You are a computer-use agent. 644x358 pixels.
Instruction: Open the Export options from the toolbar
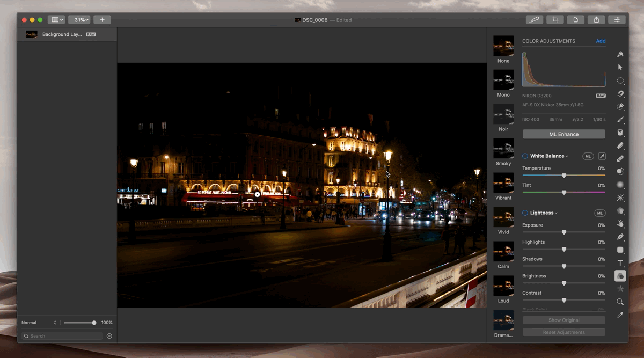(x=596, y=19)
